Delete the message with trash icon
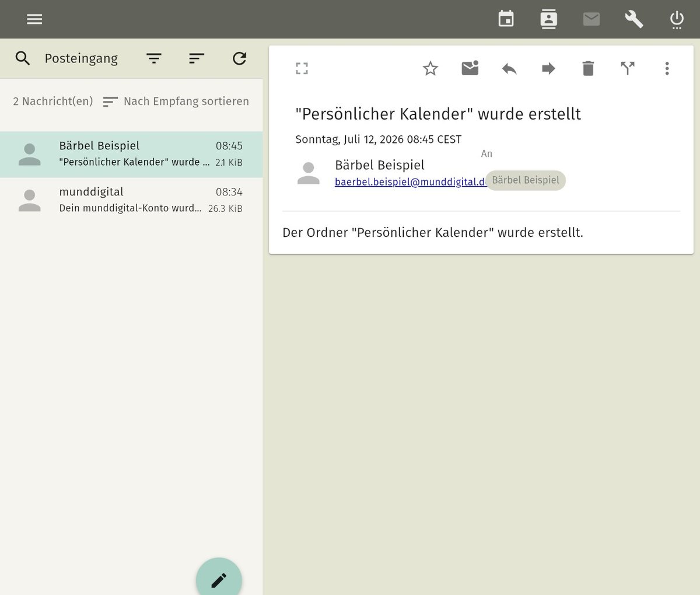Viewport: 700px width, 595px height. point(588,69)
